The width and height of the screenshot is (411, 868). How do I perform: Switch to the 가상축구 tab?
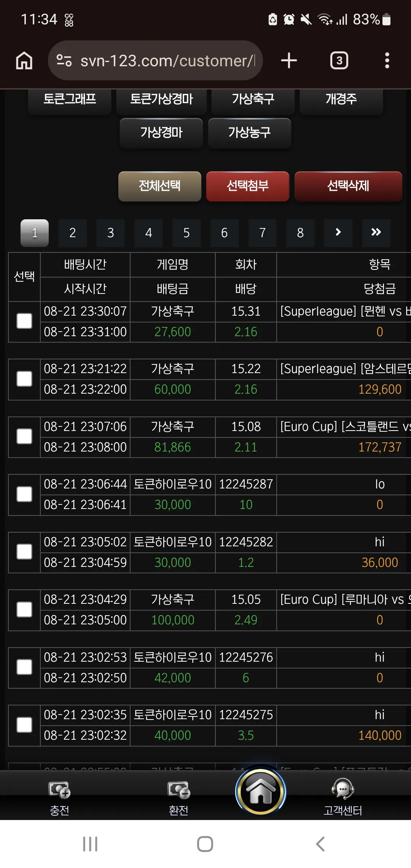pos(253,100)
